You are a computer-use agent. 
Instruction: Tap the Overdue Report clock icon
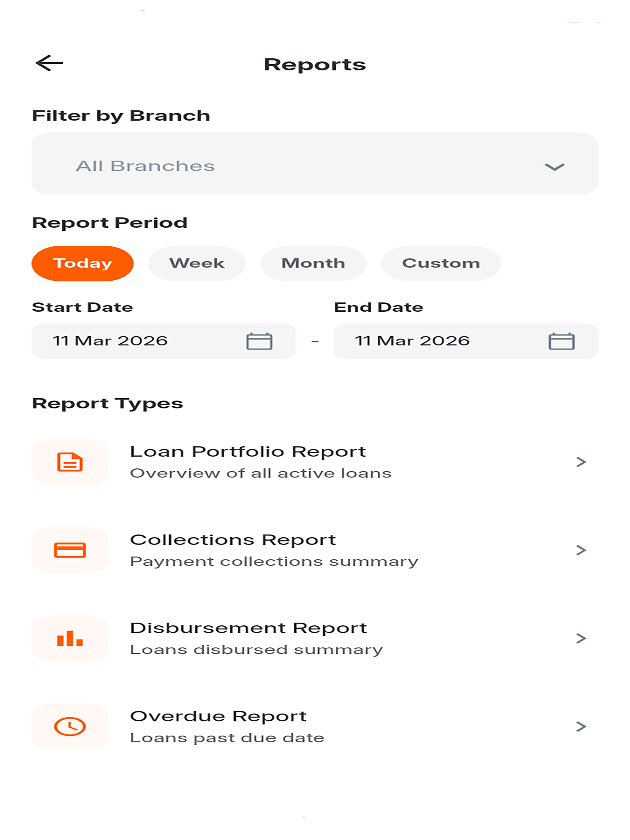70,726
